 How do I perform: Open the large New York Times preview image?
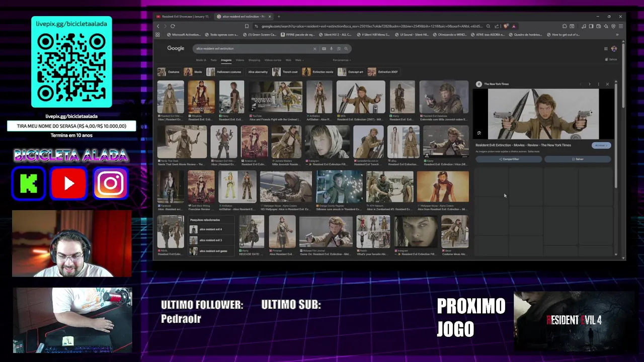coord(543,114)
